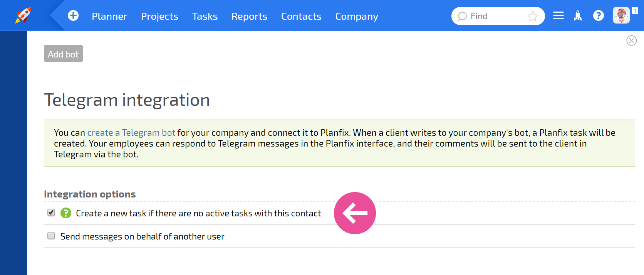Click the Add bot button
The height and width of the screenshot is (275, 644).
(x=63, y=54)
